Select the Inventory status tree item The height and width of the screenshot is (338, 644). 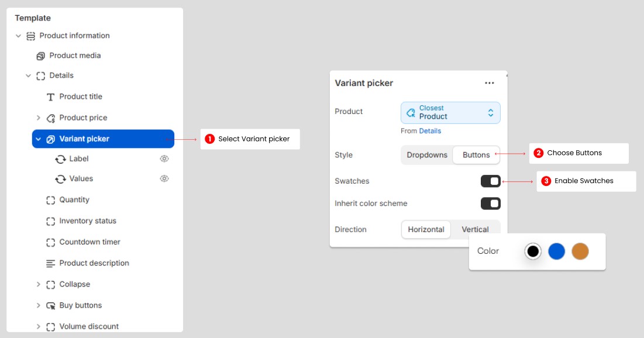[x=88, y=221]
